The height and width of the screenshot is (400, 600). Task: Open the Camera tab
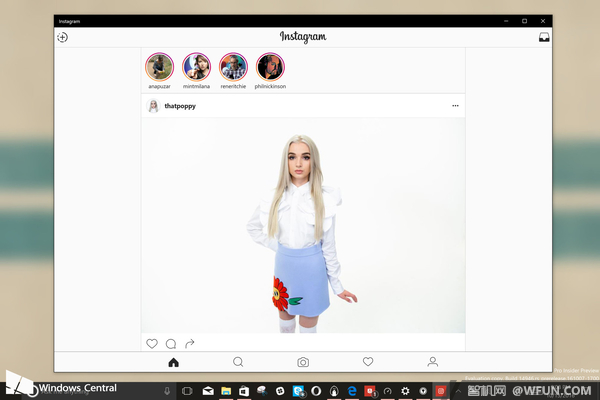tap(303, 362)
